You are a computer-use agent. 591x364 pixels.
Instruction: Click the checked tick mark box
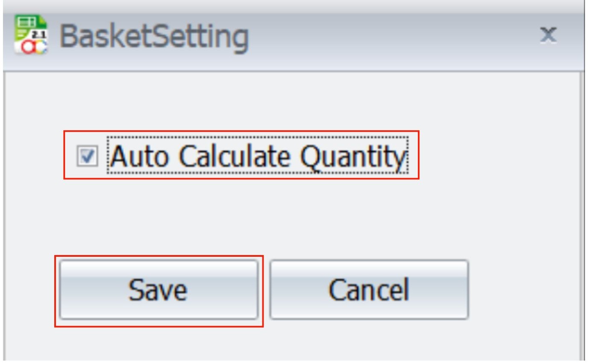[x=88, y=156]
